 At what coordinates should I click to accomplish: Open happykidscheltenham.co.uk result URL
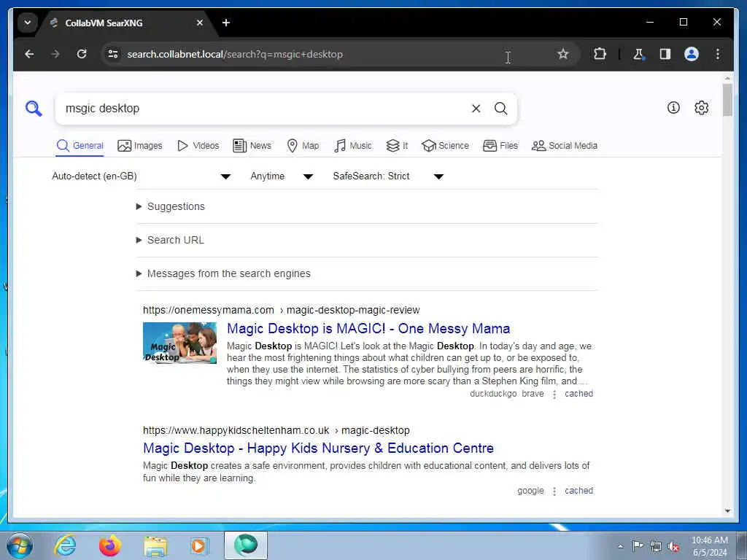coord(276,430)
